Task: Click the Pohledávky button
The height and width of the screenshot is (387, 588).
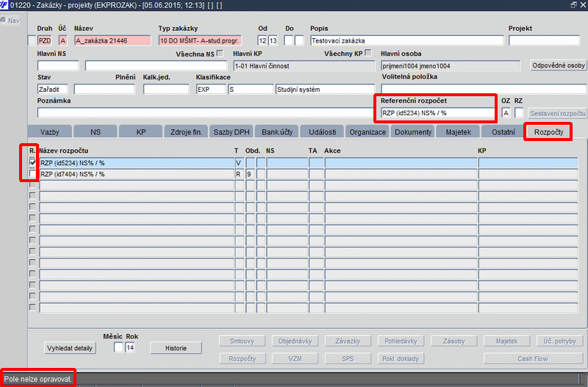Action: click(401, 341)
